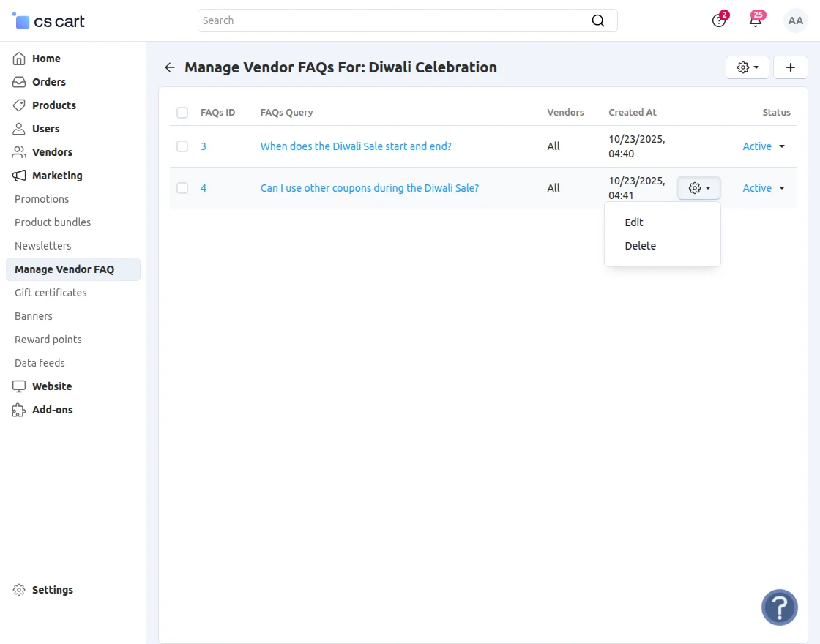Open the AA user avatar menu
This screenshot has width=820, height=644.
tap(795, 20)
